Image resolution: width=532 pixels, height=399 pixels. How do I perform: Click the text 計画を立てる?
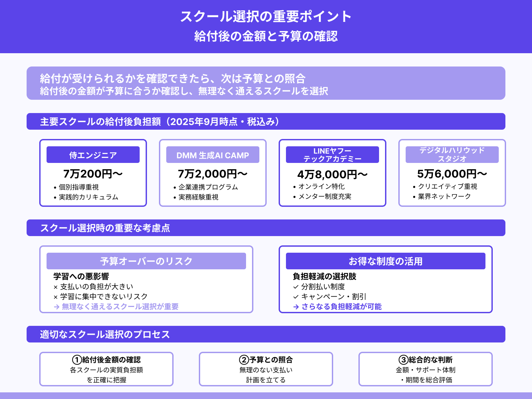(266, 380)
